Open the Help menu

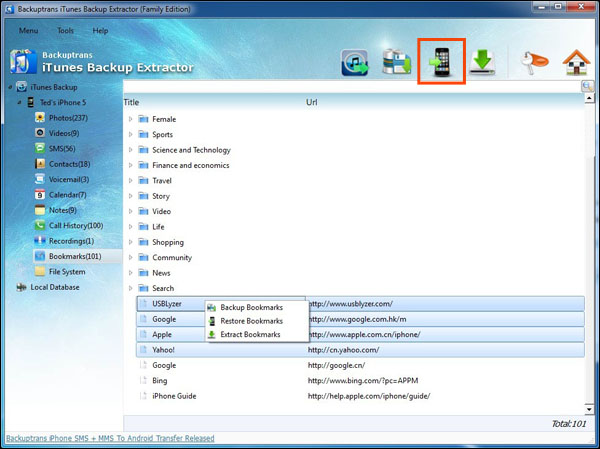click(x=100, y=31)
